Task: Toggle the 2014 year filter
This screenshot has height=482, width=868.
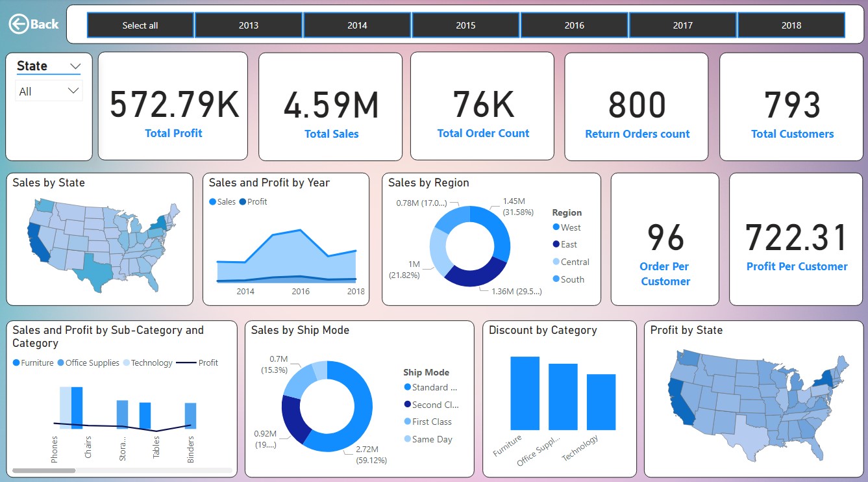Action: pyautogui.click(x=357, y=25)
